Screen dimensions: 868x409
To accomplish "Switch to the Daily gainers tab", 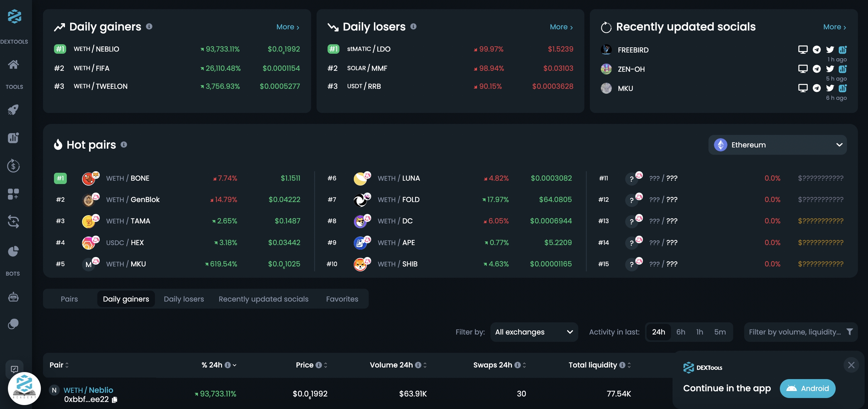I will pos(126,299).
